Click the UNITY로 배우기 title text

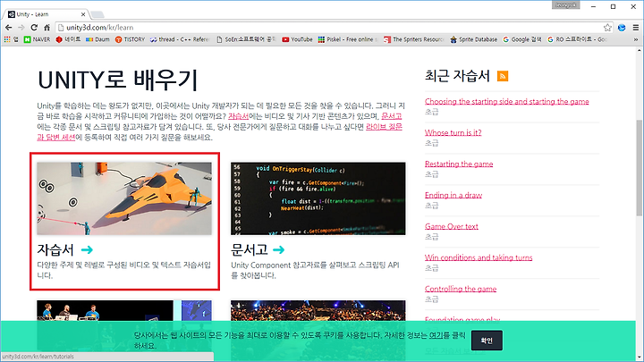[x=117, y=80]
